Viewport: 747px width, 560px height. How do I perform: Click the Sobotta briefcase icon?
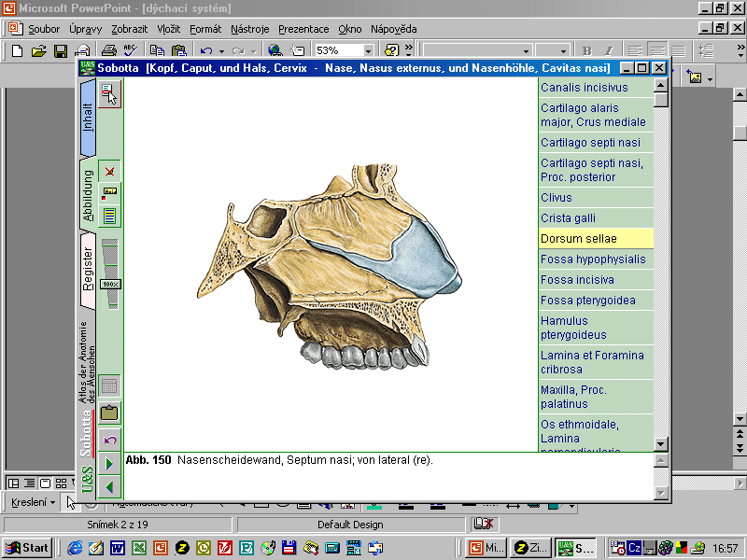click(109, 413)
